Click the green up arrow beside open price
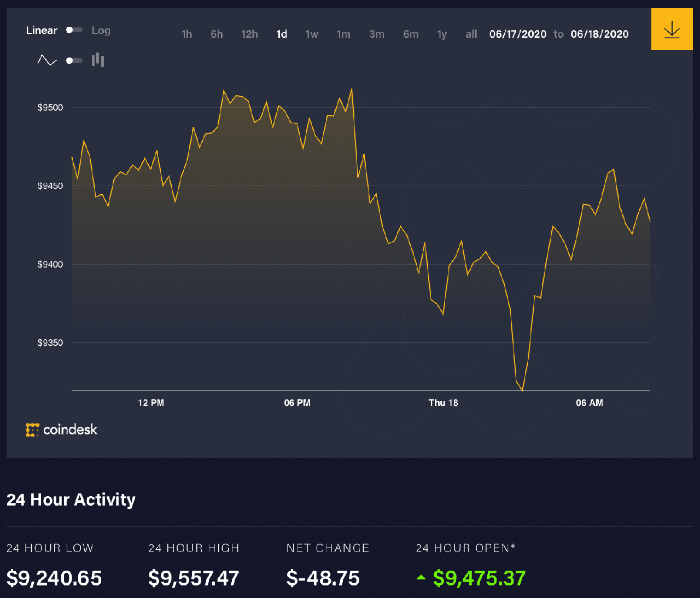Image resolution: width=700 pixels, height=598 pixels. (421, 577)
